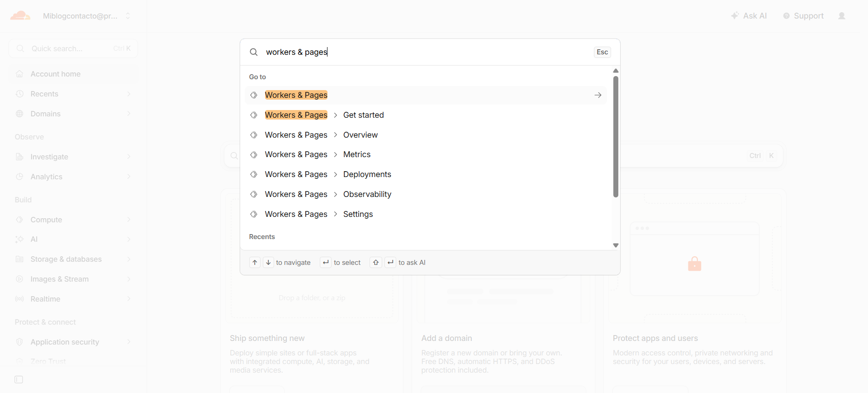Click the Realtime broadcast icon
The image size is (868, 393).
click(x=19, y=299)
